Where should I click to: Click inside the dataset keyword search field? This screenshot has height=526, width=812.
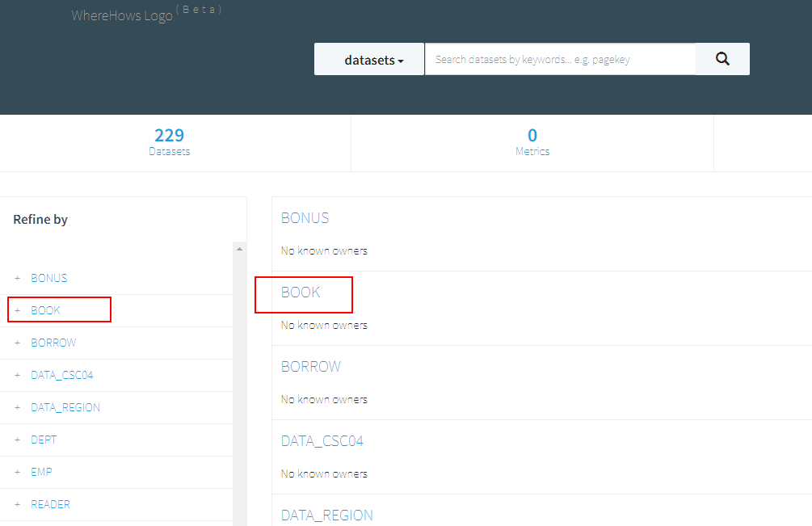(559, 58)
